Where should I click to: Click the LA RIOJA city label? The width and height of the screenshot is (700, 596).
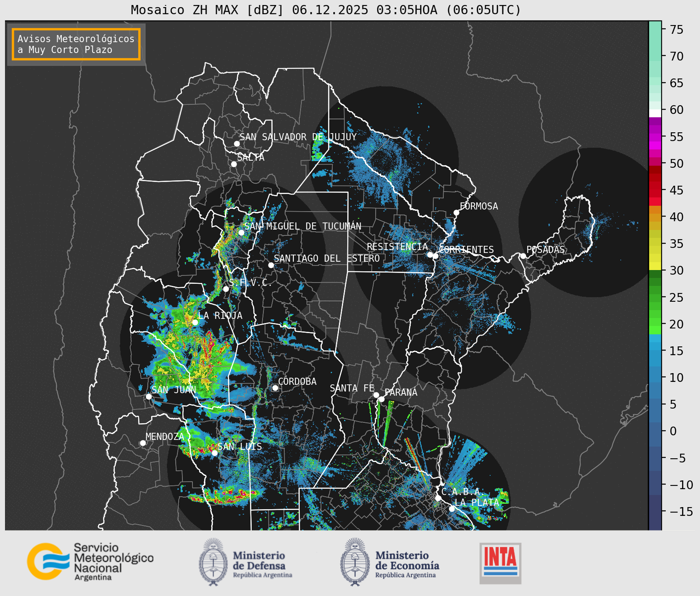point(220,316)
